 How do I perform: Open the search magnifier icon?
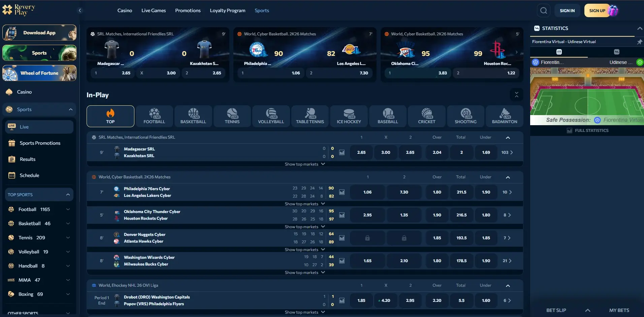543,10
